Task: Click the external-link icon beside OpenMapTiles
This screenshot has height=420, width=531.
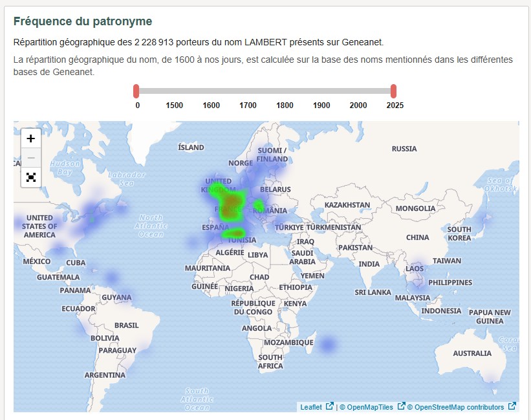Action: click(x=402, y=406)
